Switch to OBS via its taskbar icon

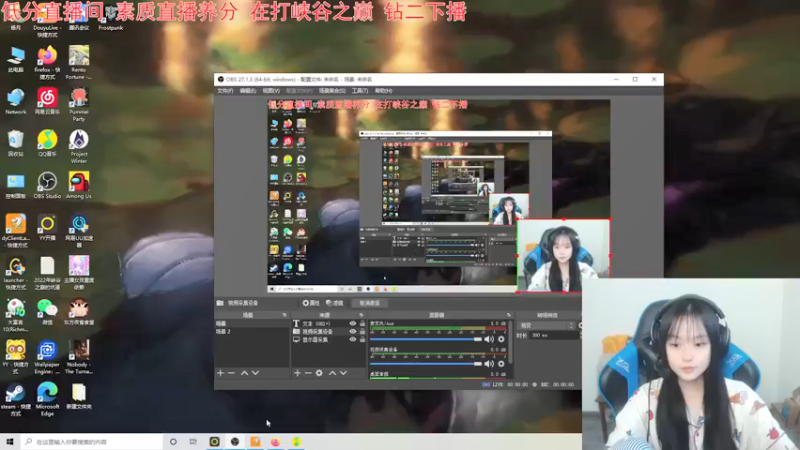tap(234, 441)
